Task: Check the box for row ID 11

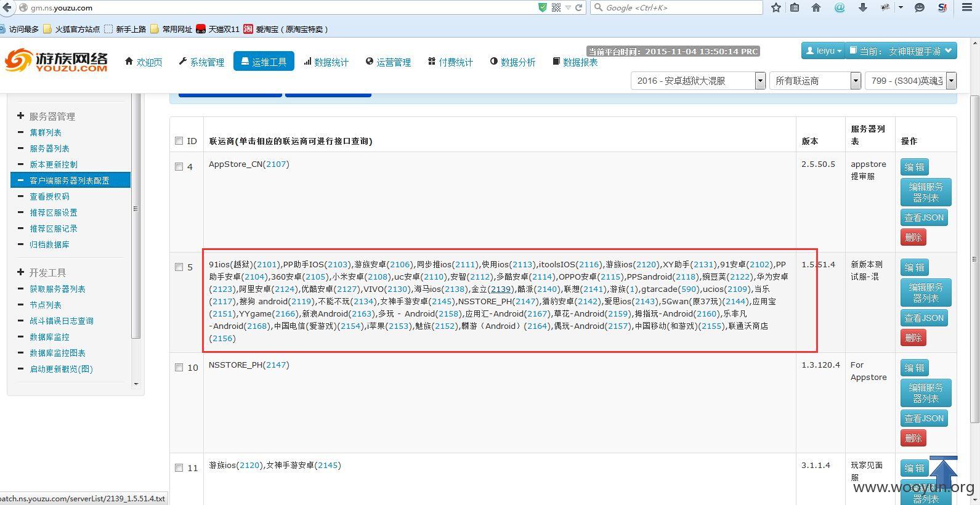Action: [179, 467]
